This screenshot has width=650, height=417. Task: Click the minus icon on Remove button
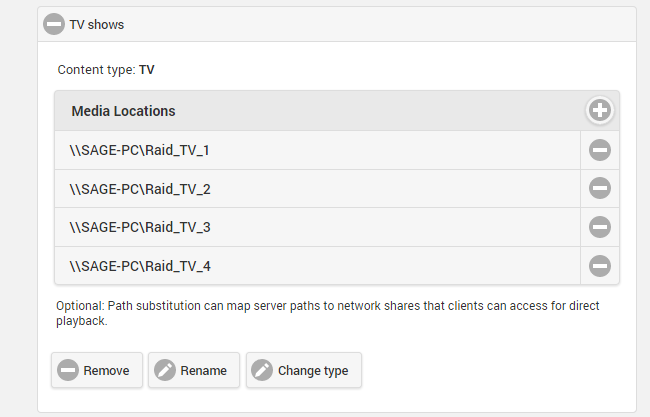pyautogui.click(x=68, y=370)
